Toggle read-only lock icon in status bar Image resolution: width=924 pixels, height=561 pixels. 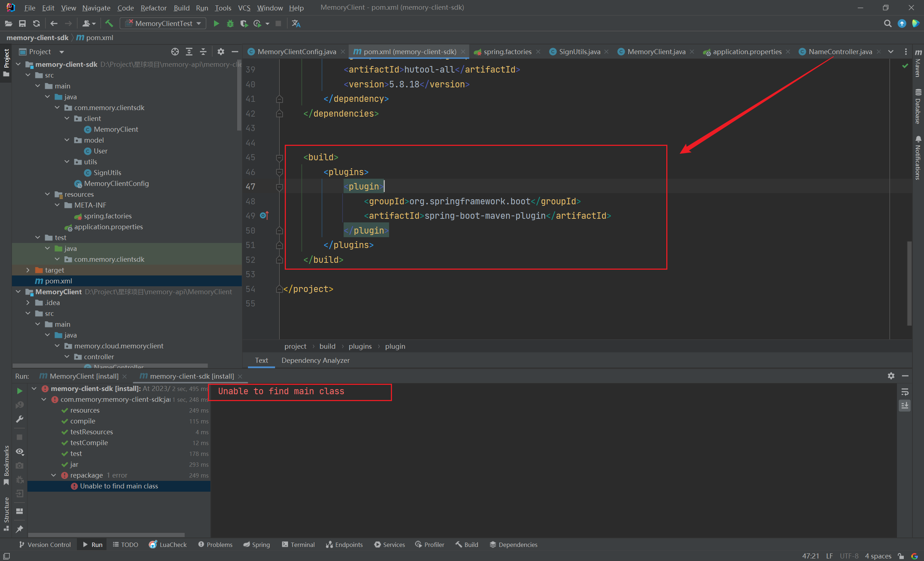pyautogui.click(x=901, y=556)
